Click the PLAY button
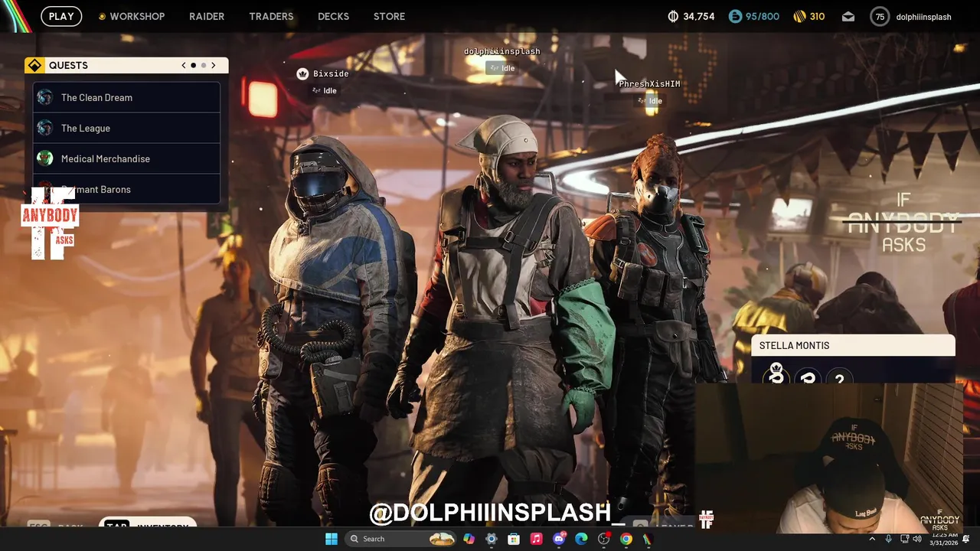 click(61, 16)
